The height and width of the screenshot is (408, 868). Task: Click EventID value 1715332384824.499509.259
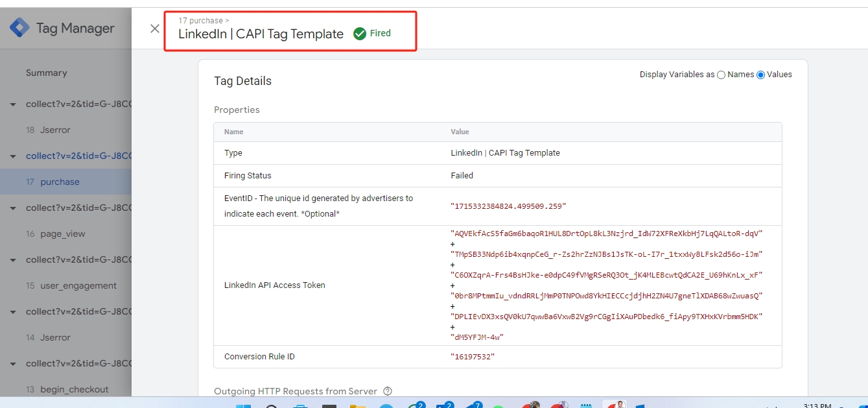[508, 206]
